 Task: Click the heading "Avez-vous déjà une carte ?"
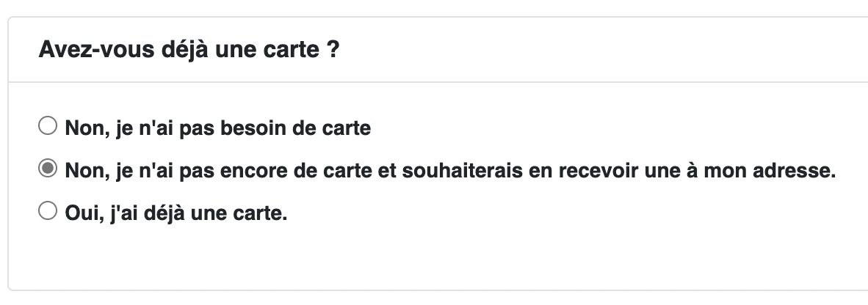pos(188,51)
